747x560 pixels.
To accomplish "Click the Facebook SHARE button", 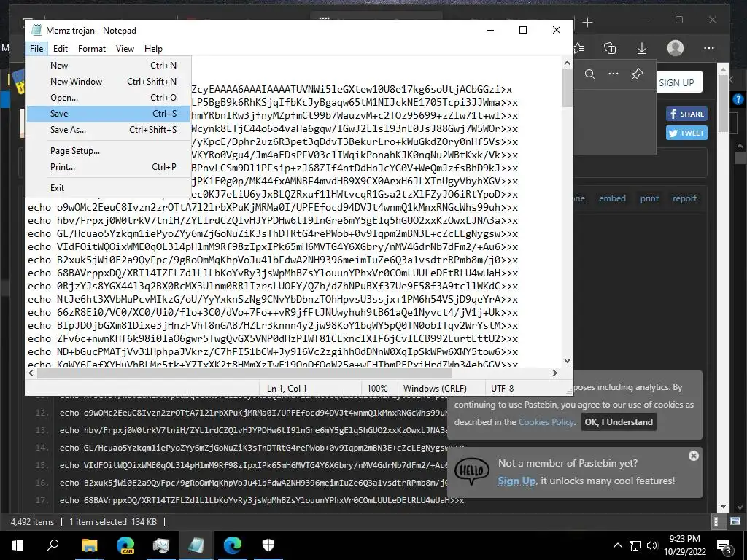I will pyautogui.click(x=686, y=114).
